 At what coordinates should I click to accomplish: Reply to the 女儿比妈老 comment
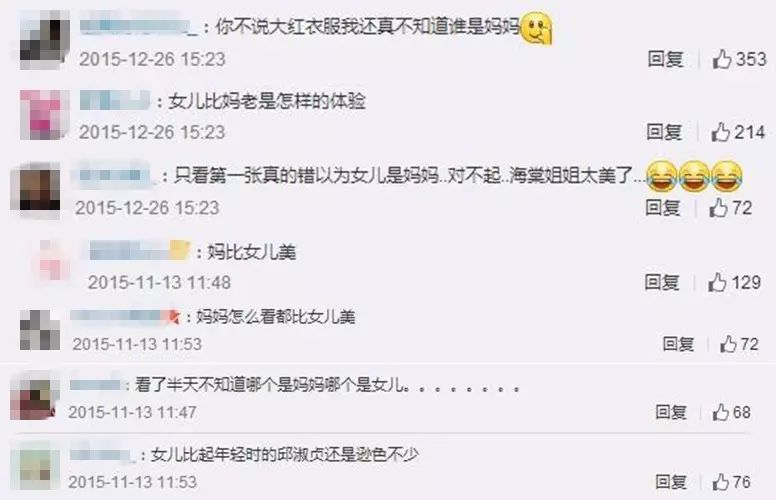pyautogui.click(x=664, y=132)
